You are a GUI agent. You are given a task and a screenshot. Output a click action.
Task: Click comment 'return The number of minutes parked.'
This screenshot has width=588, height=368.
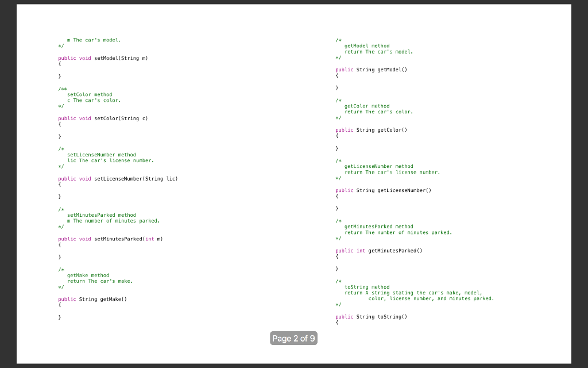pyautogui.click(x=399, y=233)
